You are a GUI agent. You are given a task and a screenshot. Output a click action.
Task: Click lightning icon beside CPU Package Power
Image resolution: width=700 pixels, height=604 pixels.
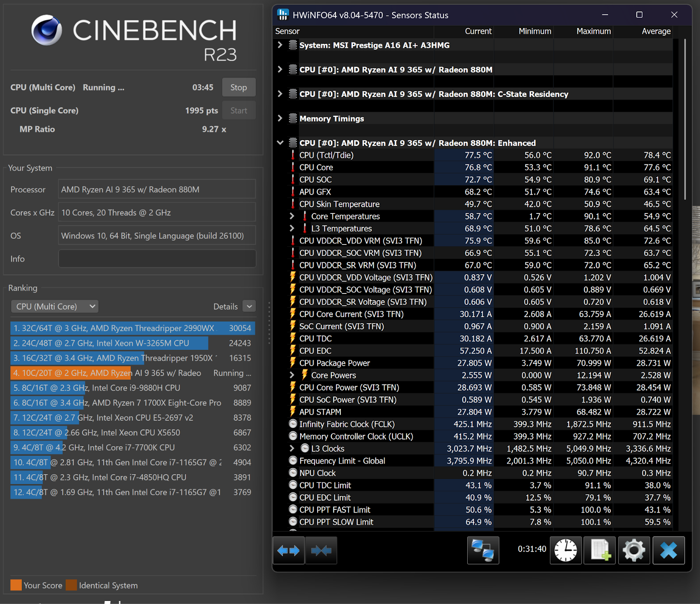293,363
